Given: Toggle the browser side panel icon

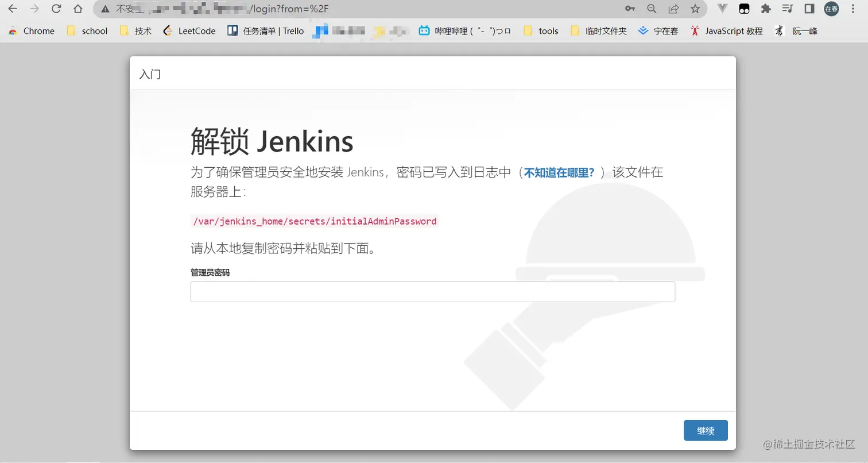Looking at the screenshot, I should click(809, 9).
